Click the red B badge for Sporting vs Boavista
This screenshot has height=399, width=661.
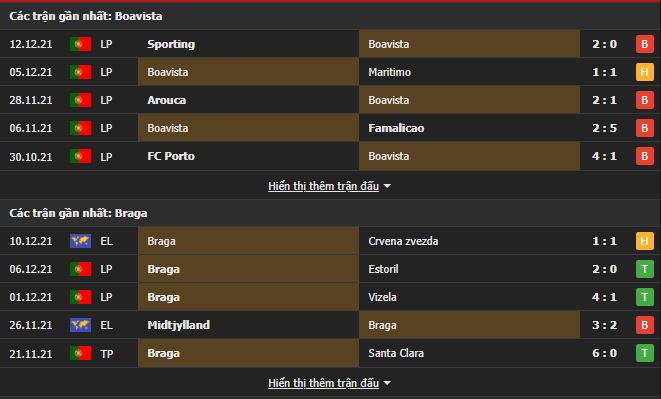645,44
